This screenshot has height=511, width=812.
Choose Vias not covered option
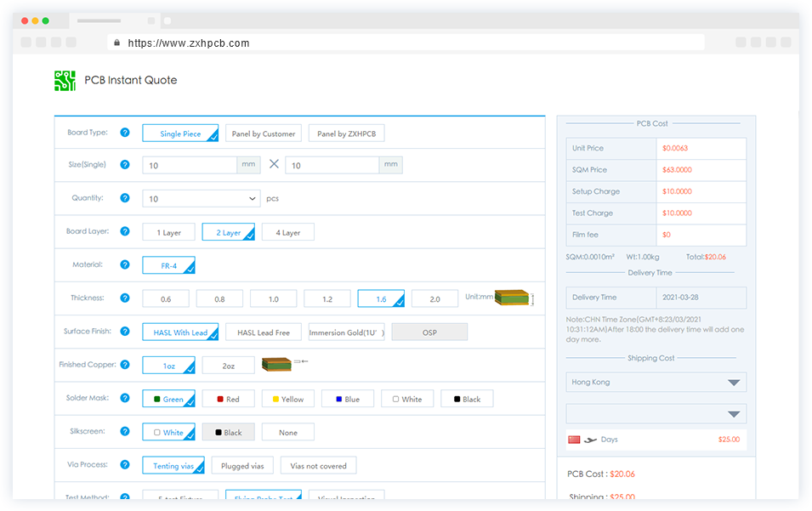coord(319,465)
